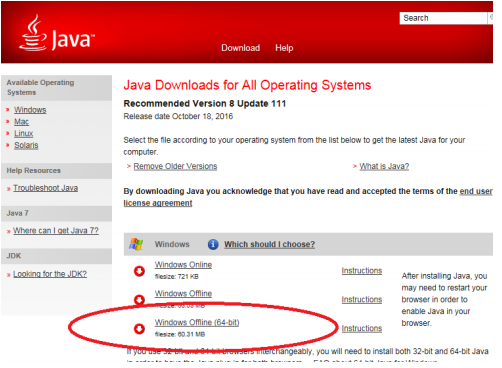This screenshot has height=368, width=502.
Task: Click the JDK sidebar header
Action: [x=57, y=256]
